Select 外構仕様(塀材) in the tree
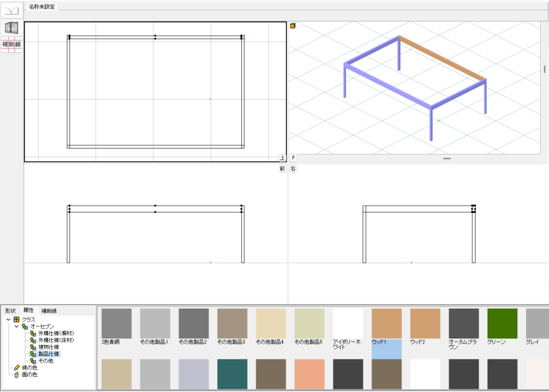Viewport: 549px width, 392px height. (x=56, y=334)
